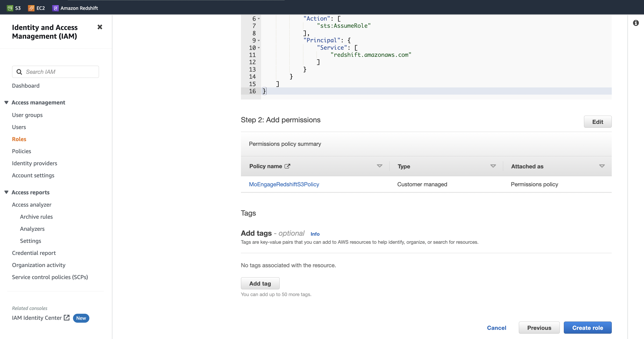Click the "redshift.amazonaws.com" string in the editor
Image resolution: width=644 pixels, height=339 pixels.
click(x=371, y=55)
